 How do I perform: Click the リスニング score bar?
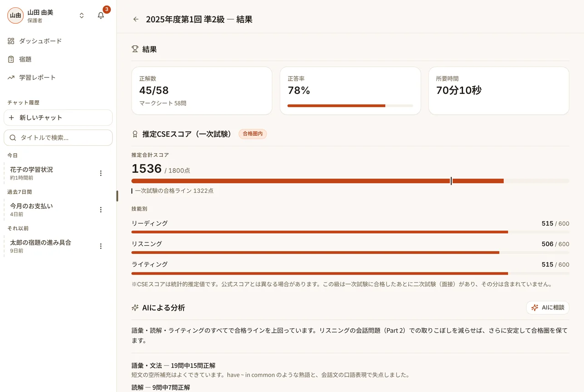350,253
